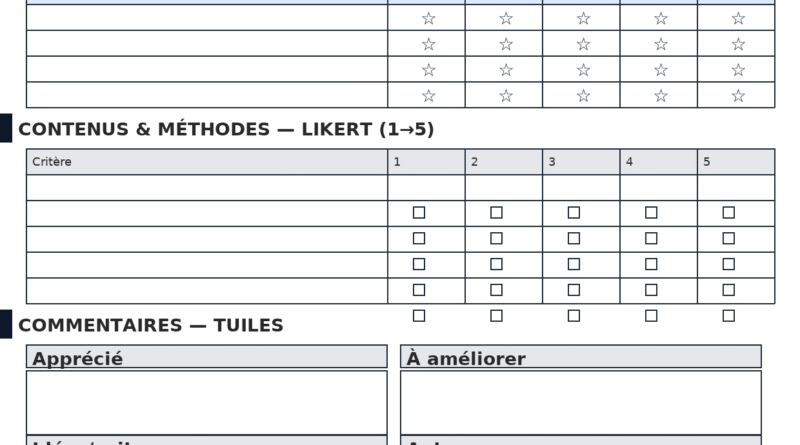Image resolution: width=800 pixels, height=445 pixels.
Task: Check column 1 box in first Likert checkbox row
Action: [419, 213]
